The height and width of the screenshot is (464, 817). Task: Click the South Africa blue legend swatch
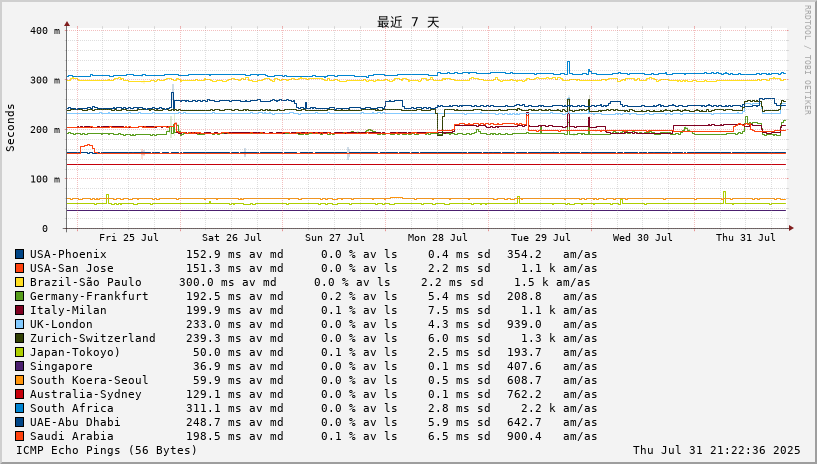[x=19, y=409]
